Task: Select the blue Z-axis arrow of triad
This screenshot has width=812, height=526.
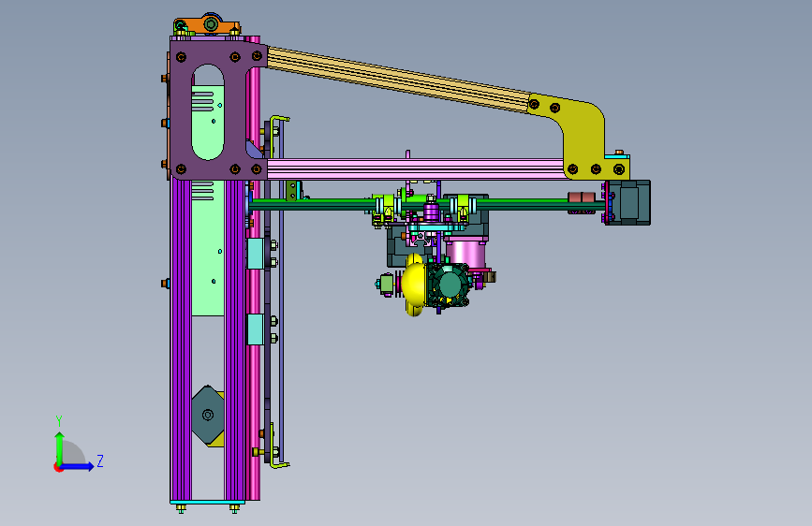Action: pos(77,466)
